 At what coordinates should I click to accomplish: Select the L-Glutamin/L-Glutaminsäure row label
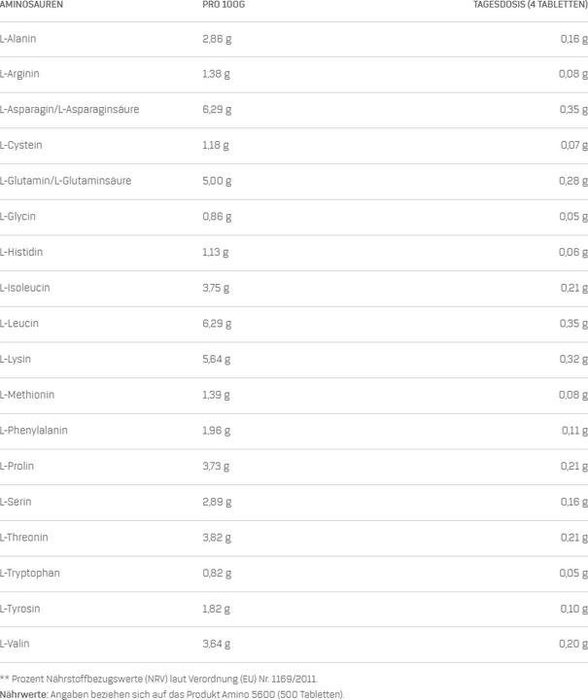pos(65,181)
